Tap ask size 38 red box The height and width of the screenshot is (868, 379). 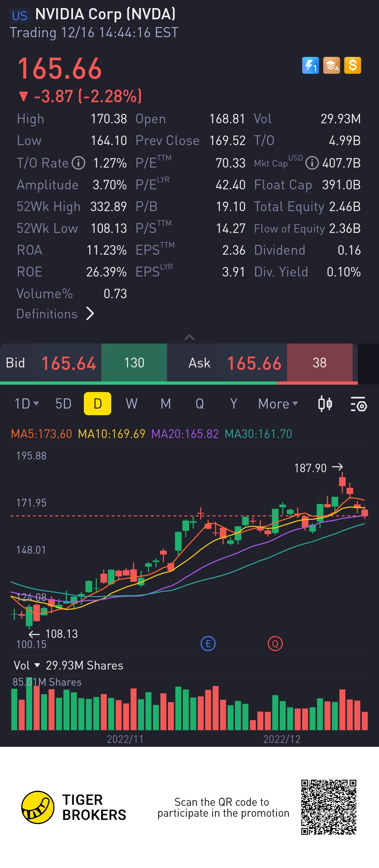point(320,363)
